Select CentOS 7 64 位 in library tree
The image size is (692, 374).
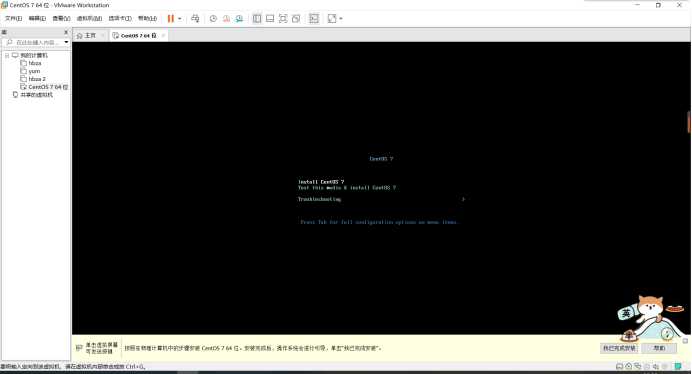(48, 87)
